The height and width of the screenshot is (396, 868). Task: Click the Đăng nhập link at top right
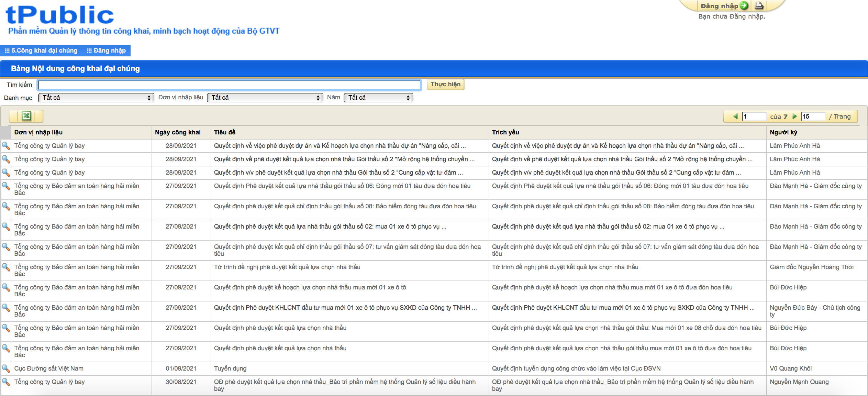[x=719, y=6]
